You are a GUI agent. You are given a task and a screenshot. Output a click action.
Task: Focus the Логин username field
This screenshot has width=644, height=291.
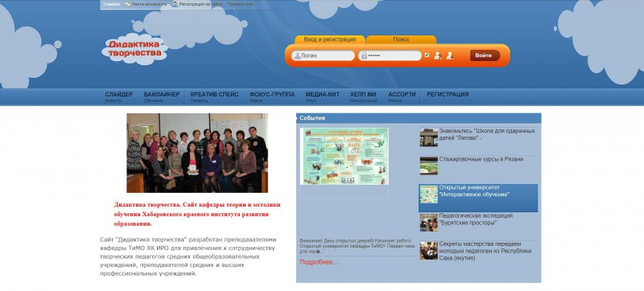click(323, 55)
